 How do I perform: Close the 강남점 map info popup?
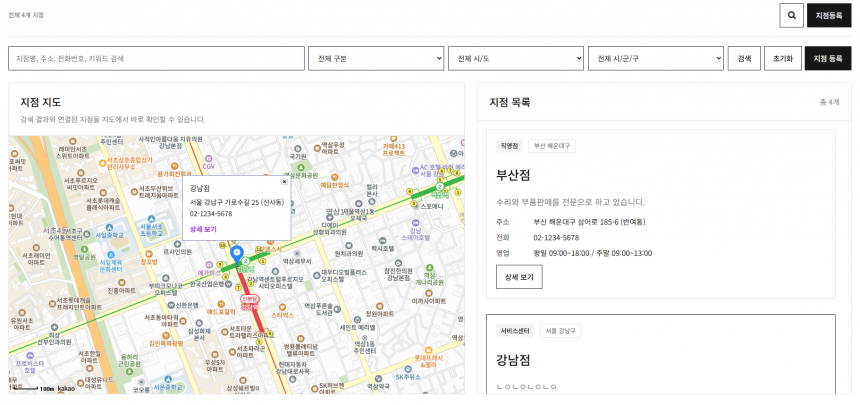(284, 182)
